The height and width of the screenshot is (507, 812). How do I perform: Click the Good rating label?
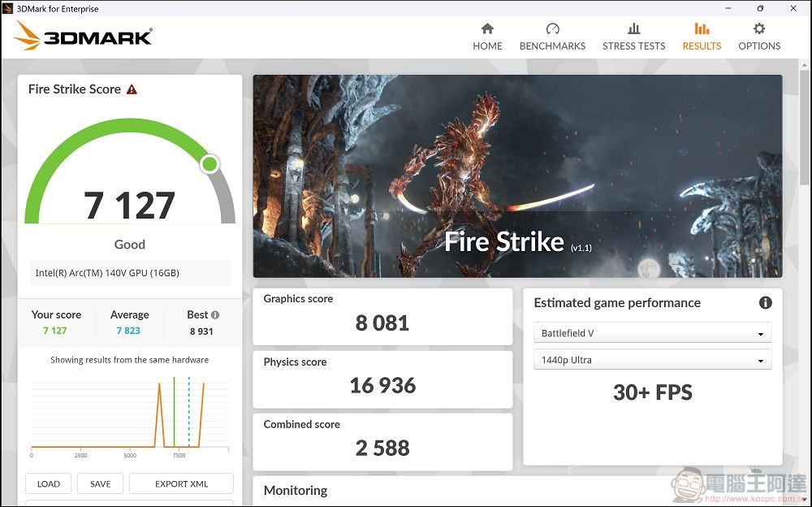click(129, 245)
